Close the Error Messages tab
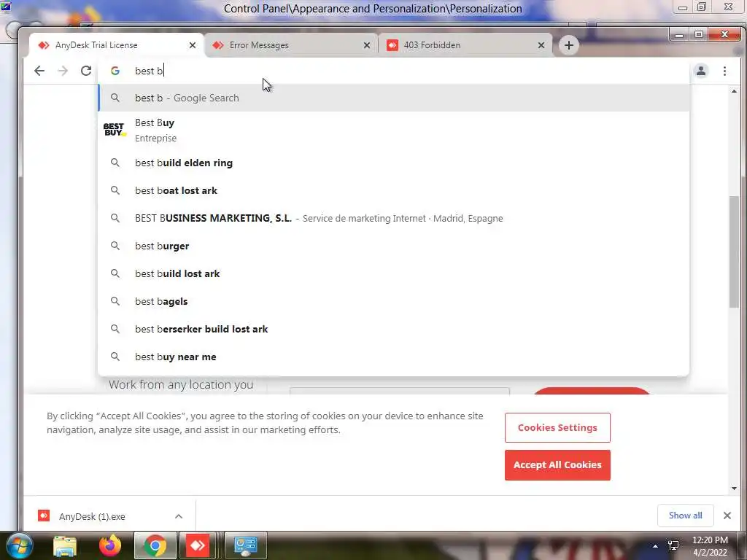 (x=367, y=45)
